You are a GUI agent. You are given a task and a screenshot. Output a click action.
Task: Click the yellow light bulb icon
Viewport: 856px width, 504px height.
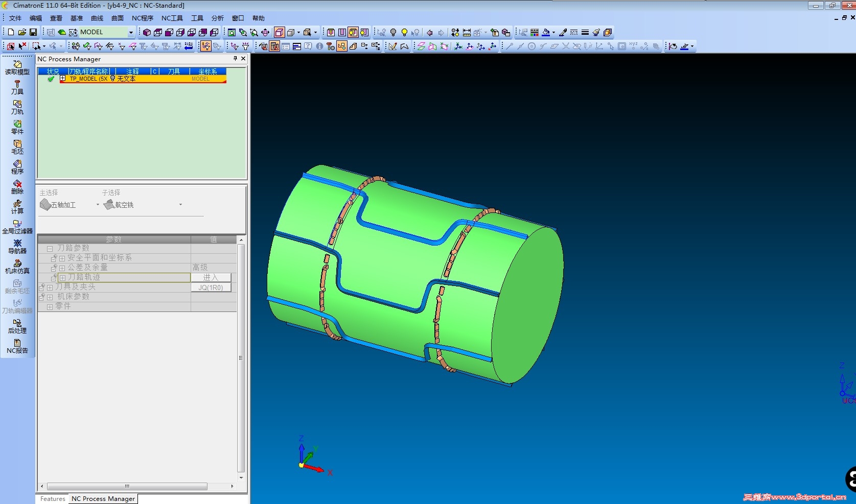click(404, 32)
